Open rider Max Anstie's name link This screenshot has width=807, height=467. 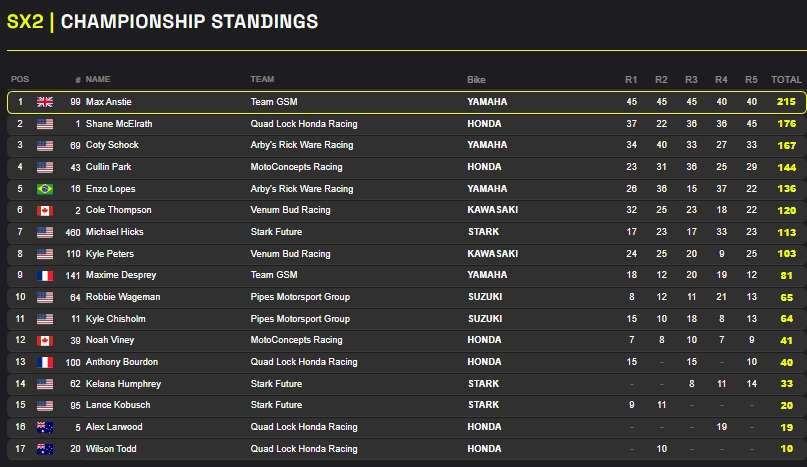109,102
